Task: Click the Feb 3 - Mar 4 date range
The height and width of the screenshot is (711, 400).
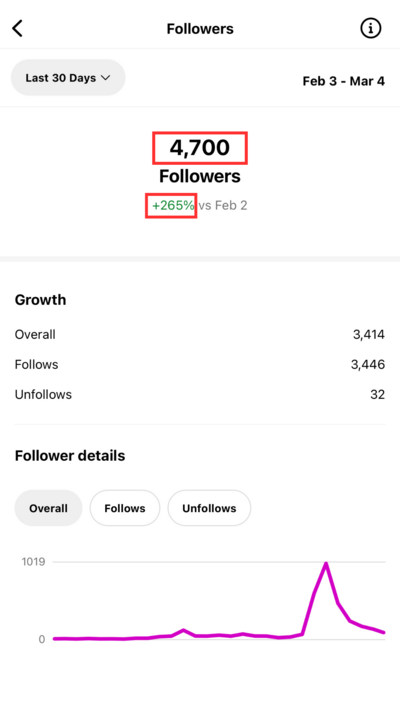Action: [x=344, y=81]
